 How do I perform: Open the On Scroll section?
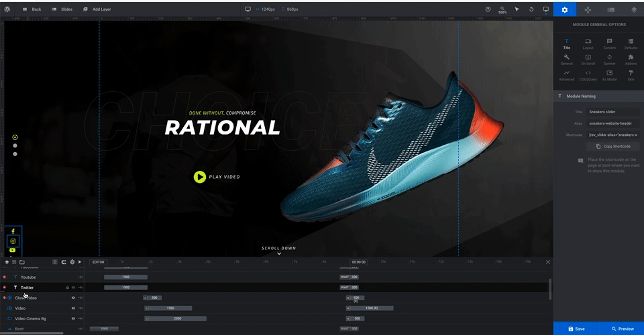(588, 60)
